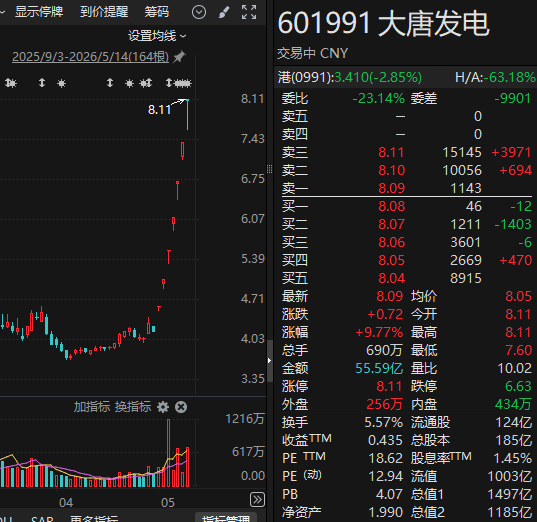Click the dotted grip handle between chart and quotes

pyautogui.click(x=270, y=169)
